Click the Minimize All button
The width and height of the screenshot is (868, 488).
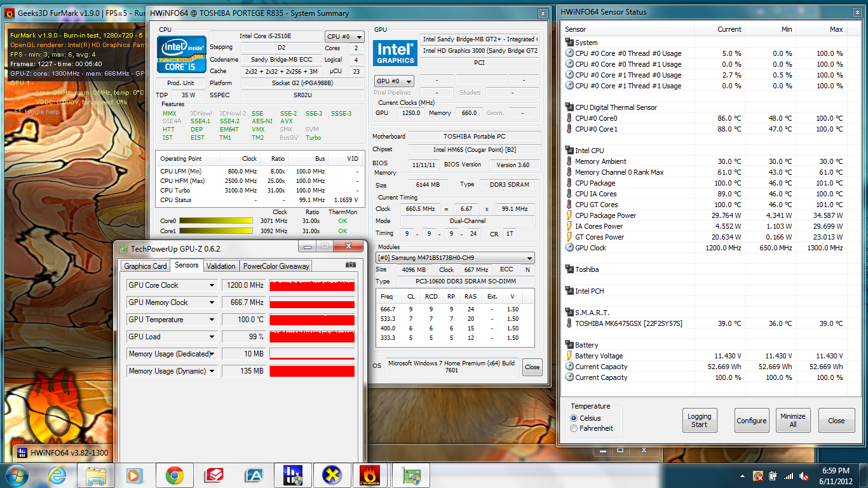click(792, 421)
